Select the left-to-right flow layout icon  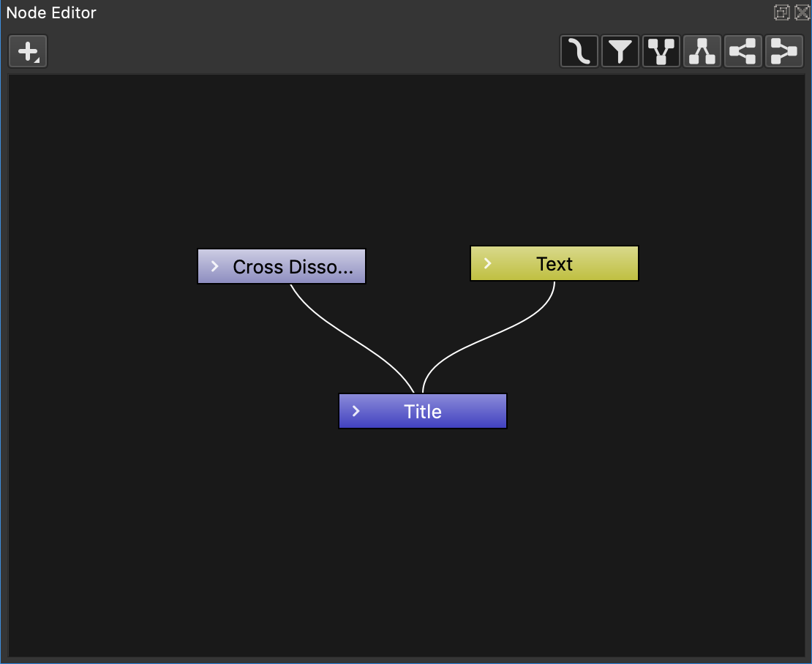click(x=783, y=51)
